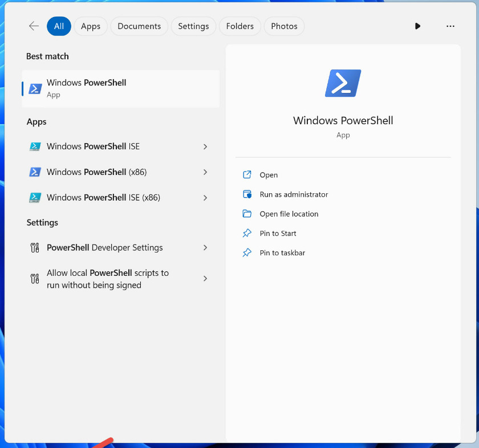Click the Pin to taskbar pin icon
Viewport: 479px width, 448px height.
pos(247,252)
